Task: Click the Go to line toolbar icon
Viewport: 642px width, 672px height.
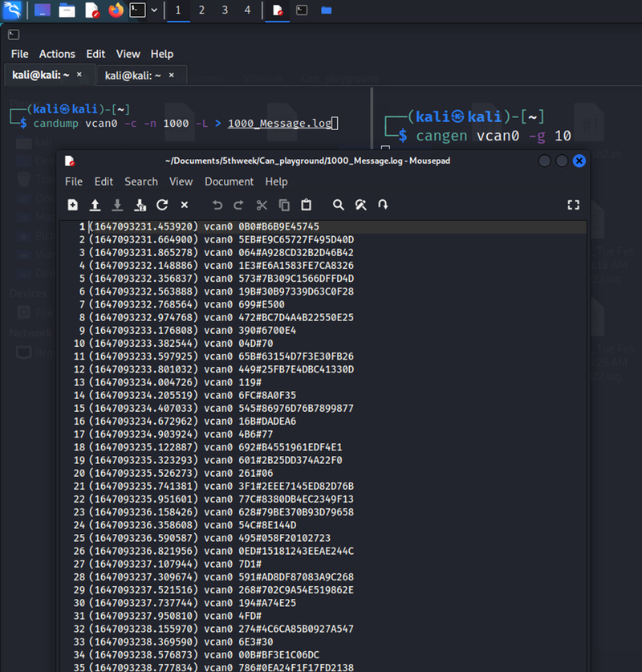Action: coord(383,205)
